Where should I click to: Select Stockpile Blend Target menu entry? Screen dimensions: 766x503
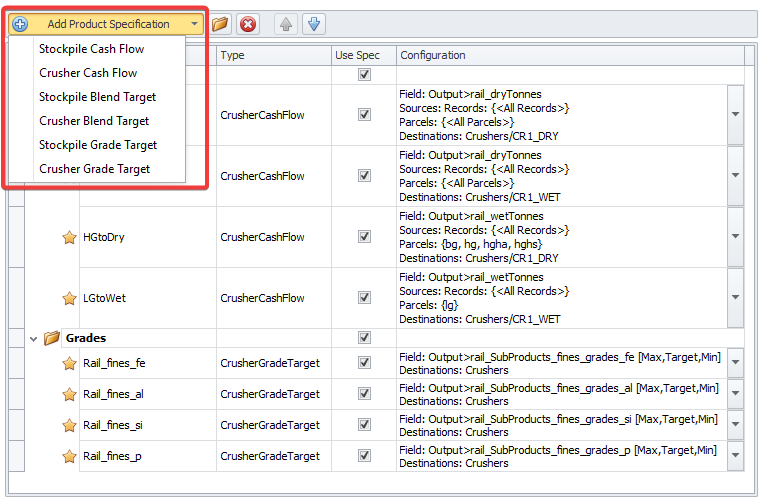(x=97, y=97)
